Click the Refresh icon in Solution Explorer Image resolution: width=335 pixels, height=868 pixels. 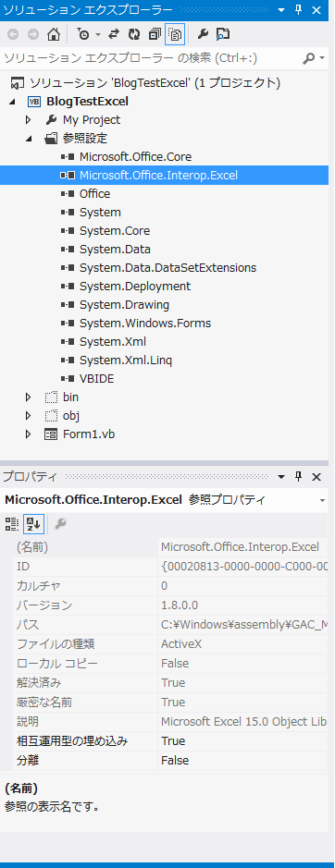[x=133, y=34]
